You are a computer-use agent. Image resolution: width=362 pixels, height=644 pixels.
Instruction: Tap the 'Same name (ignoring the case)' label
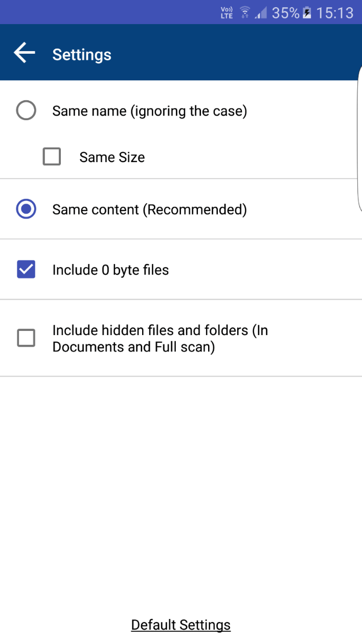point(149,111)
